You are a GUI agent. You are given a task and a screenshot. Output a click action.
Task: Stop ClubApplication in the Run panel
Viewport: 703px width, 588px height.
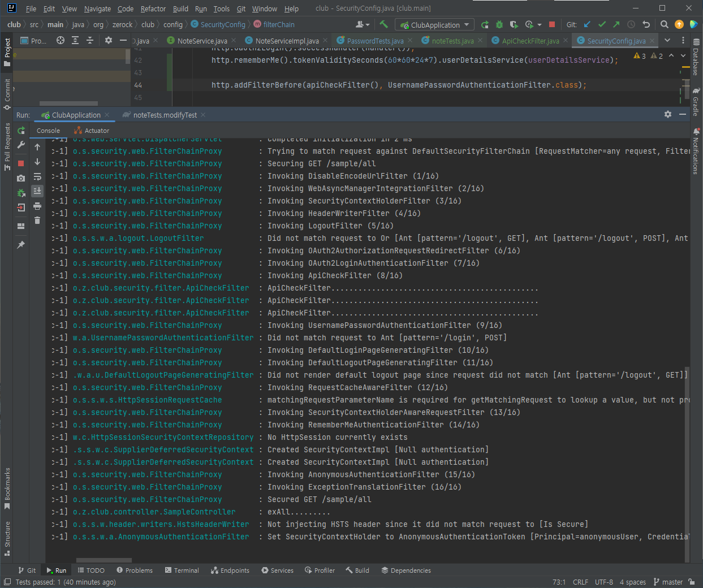[21, 163]
